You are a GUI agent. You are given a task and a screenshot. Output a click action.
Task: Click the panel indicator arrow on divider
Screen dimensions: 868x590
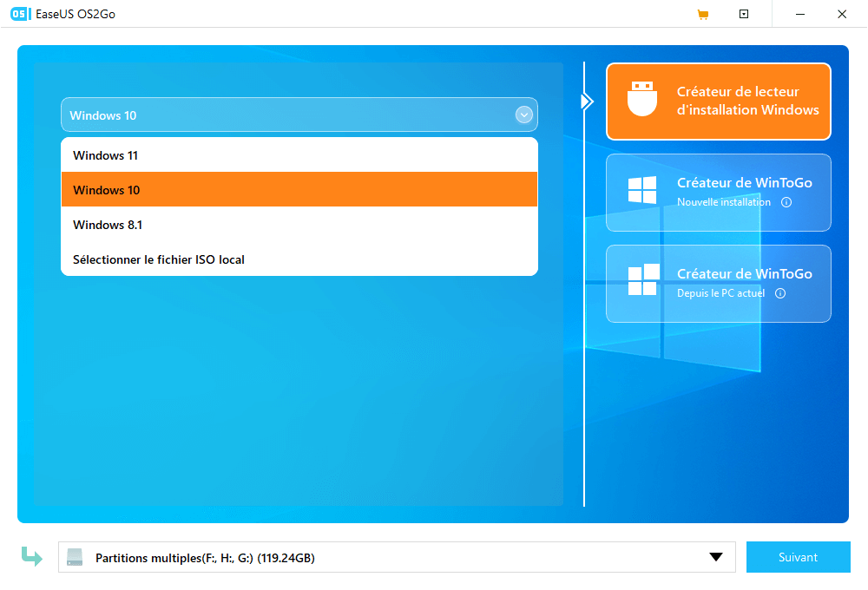(x=587, y=102)
